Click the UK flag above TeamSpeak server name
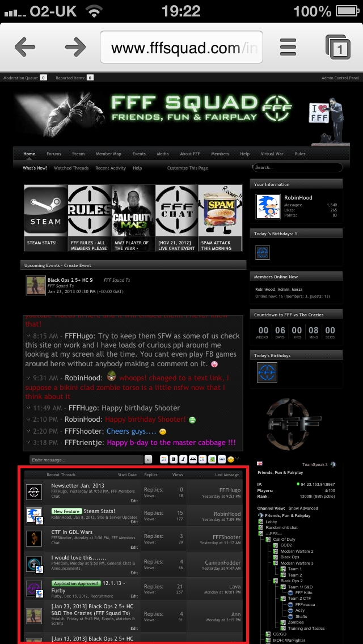 point(260,464)
